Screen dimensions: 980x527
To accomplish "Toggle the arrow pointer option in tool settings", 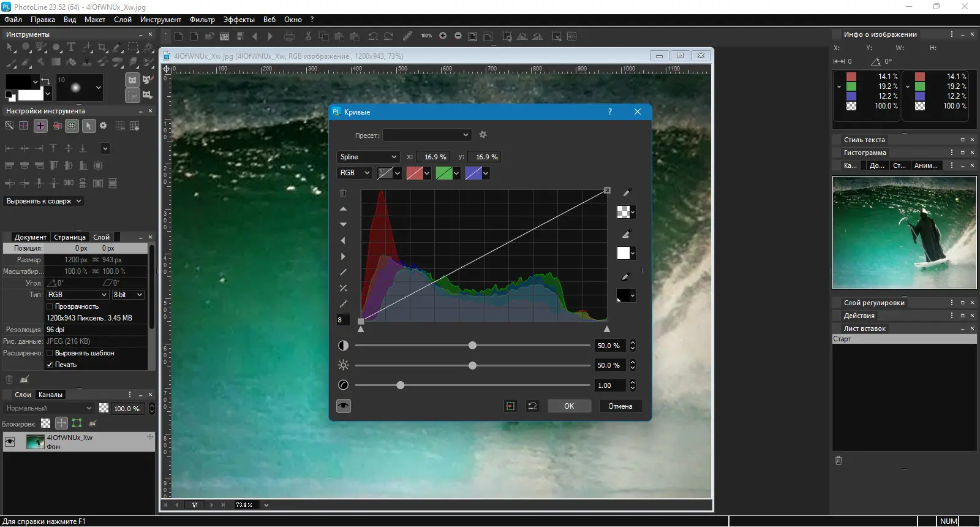I will (88, 126).
